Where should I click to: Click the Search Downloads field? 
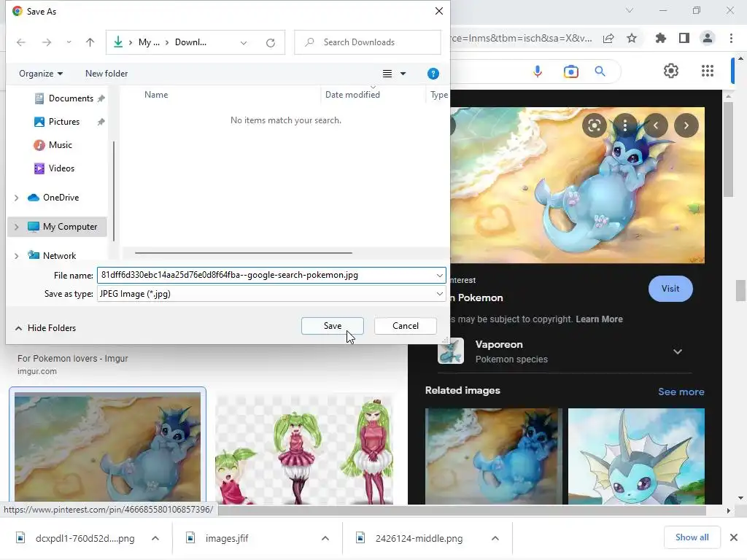tap(368, 42)
